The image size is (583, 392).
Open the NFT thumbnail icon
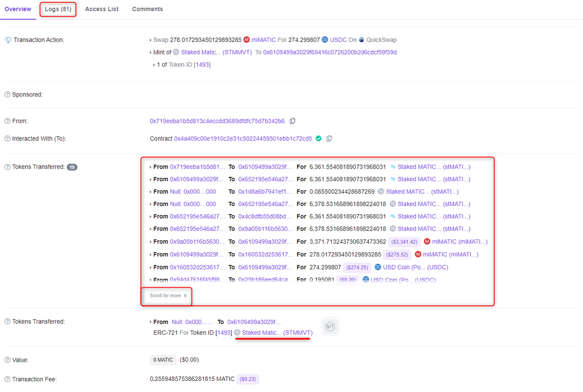(330, 326)
